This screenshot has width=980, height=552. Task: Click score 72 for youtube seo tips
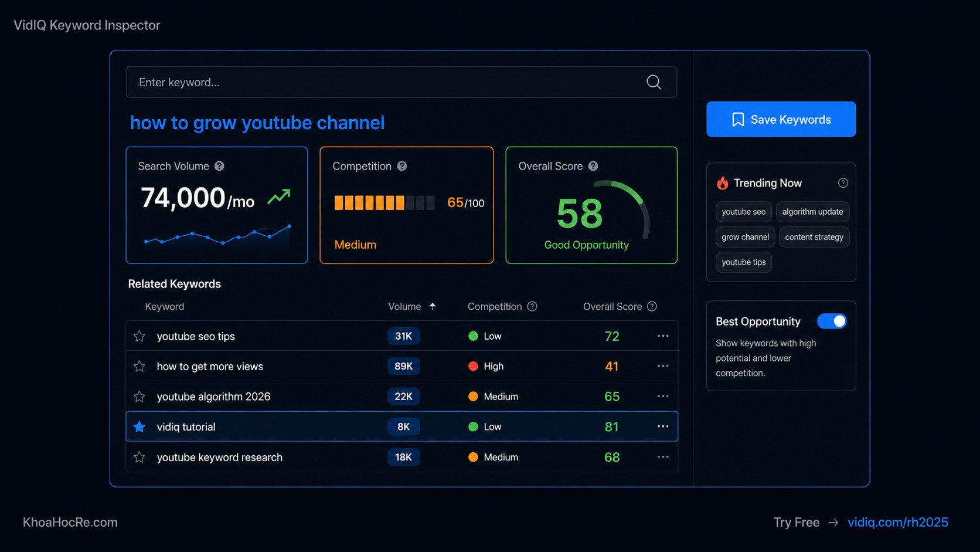(x=612, y=336)
